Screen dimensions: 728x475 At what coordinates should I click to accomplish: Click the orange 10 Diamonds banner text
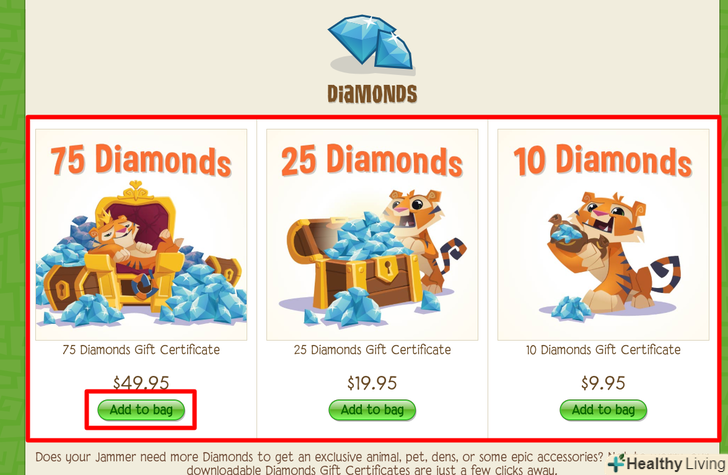(603, 160)
